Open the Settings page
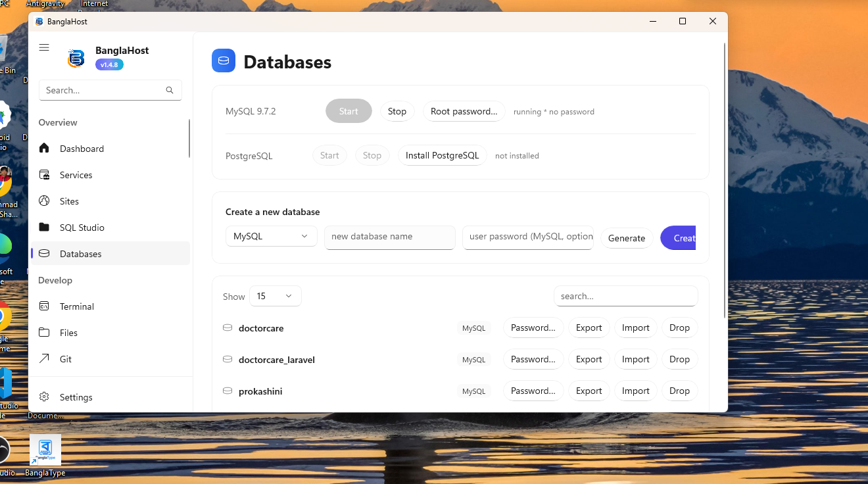868x484 pixels. [x=110, y=397]
